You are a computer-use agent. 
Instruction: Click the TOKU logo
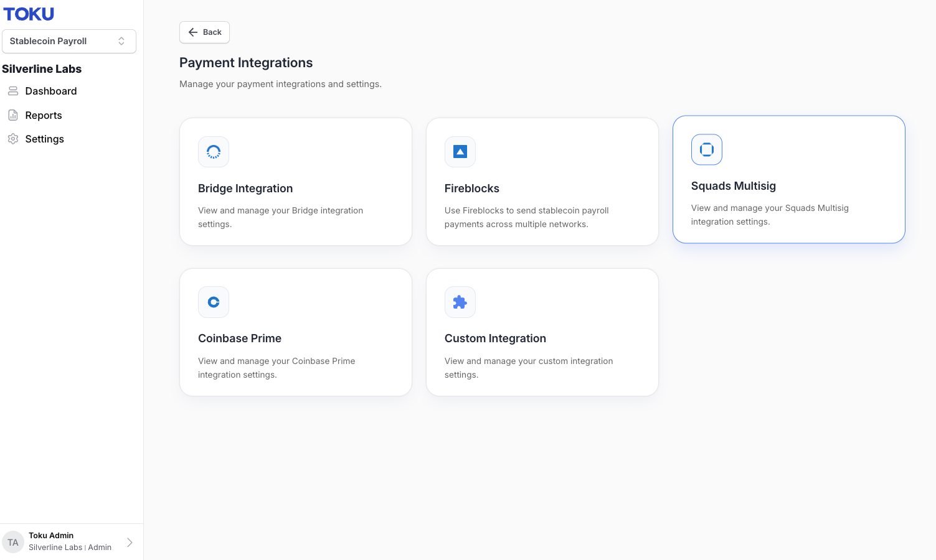[29, 14]
